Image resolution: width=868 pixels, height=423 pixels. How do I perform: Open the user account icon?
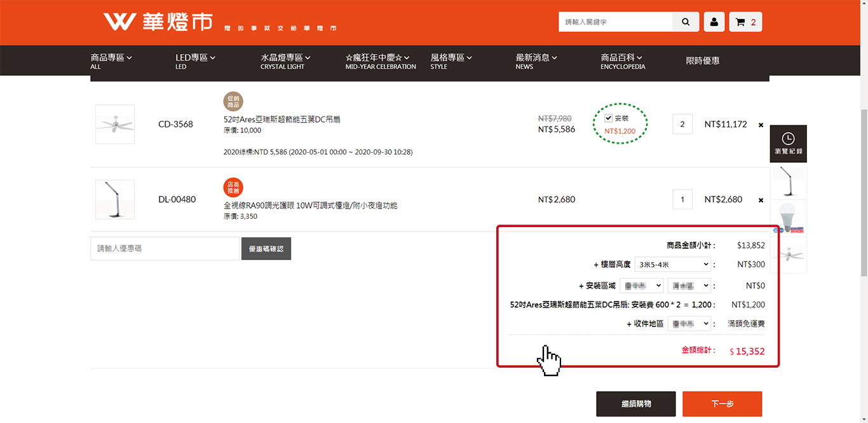pos(714,22)
